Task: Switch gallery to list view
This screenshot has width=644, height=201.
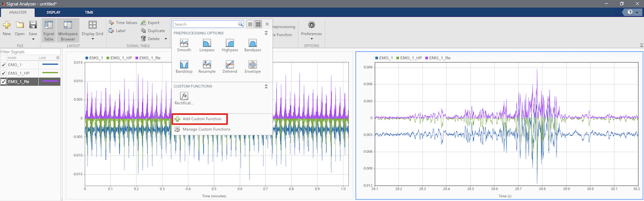Action: tap(250, 24)
